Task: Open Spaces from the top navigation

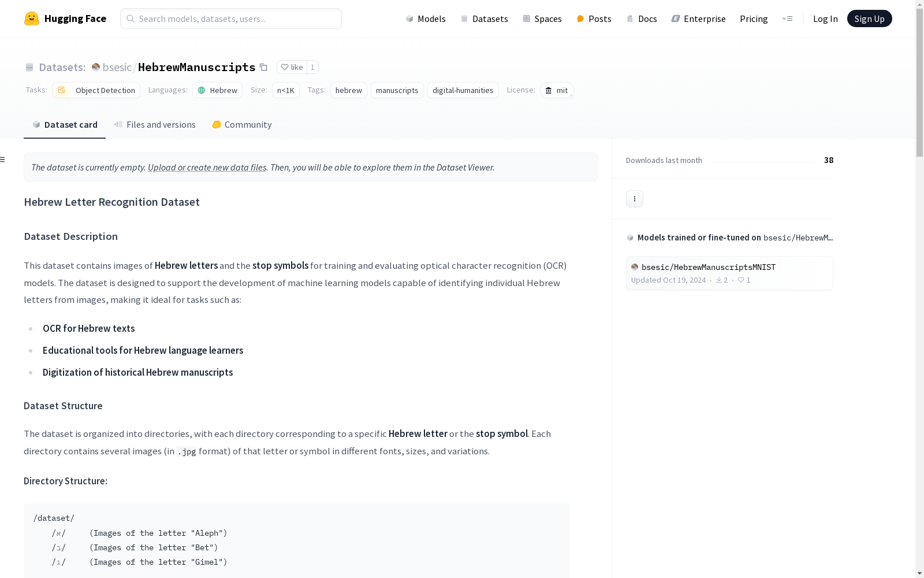Action: (x=542, y=18)
